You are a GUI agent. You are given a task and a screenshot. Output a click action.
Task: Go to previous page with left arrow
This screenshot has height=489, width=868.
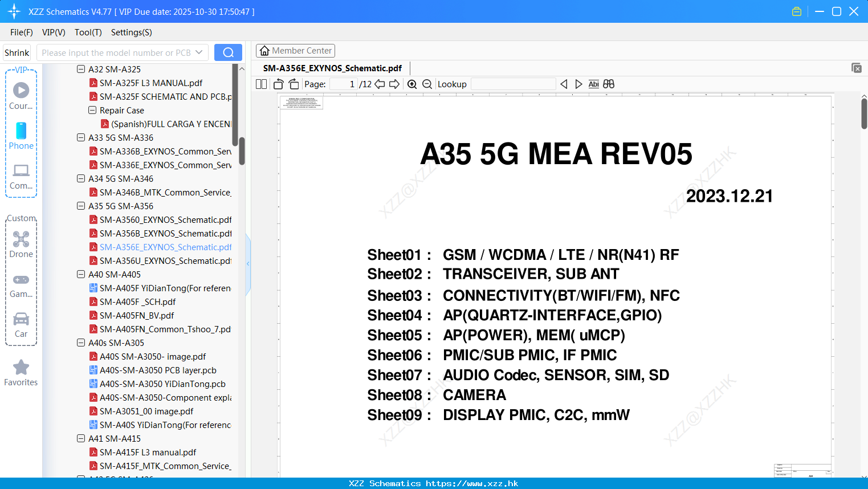(380, 84)
